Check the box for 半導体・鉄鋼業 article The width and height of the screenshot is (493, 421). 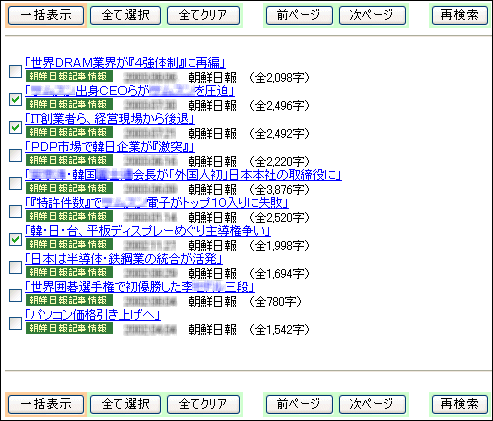(x=15, y=267)
